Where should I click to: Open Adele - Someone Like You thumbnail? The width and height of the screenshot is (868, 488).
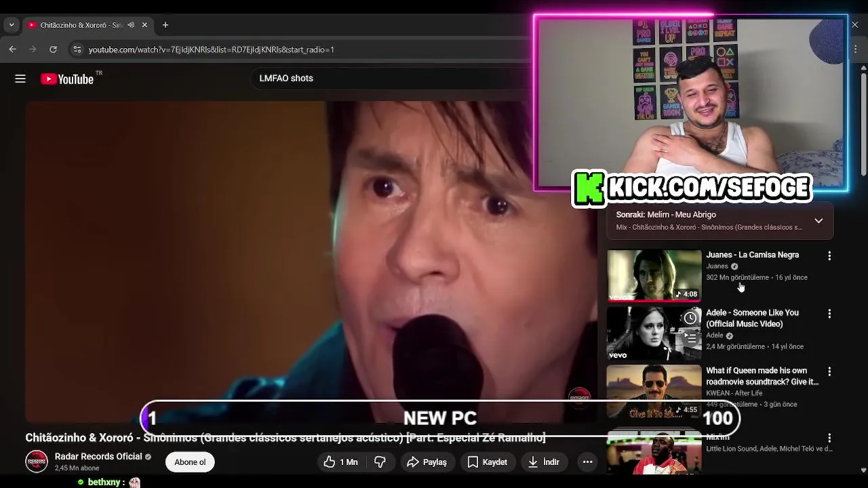click(x=654, y=333)
